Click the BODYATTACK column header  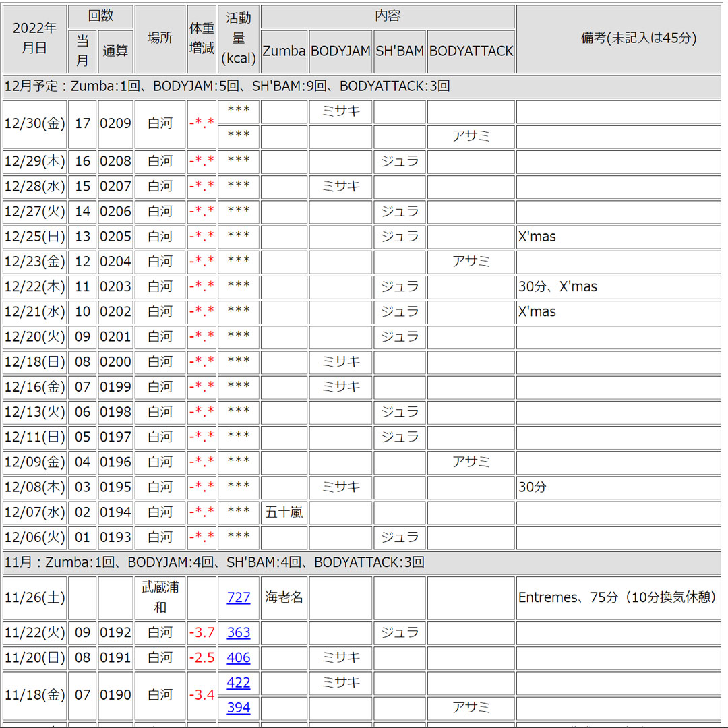pyautogui.click(x=471, y=51)
